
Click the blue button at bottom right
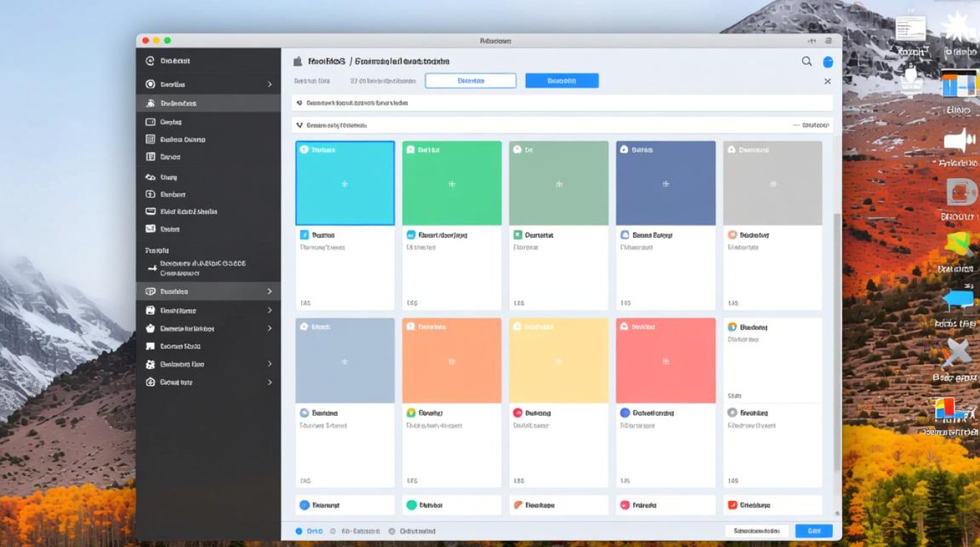click(813, 531)
